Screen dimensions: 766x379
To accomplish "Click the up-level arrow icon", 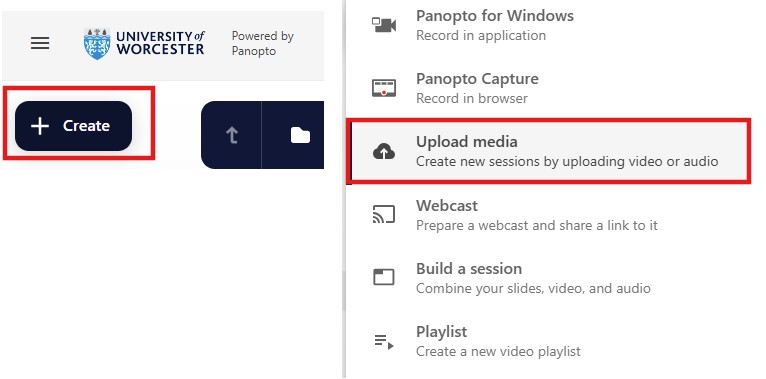I will pos(232,135).
